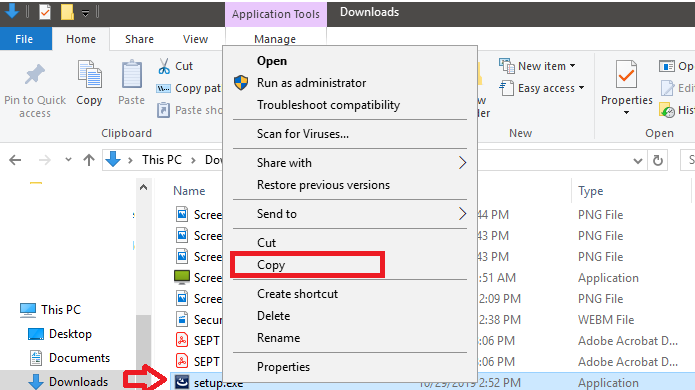Click the Refresh button beside address bar
This screenshot has height=390, width=695.
(658, 160)
